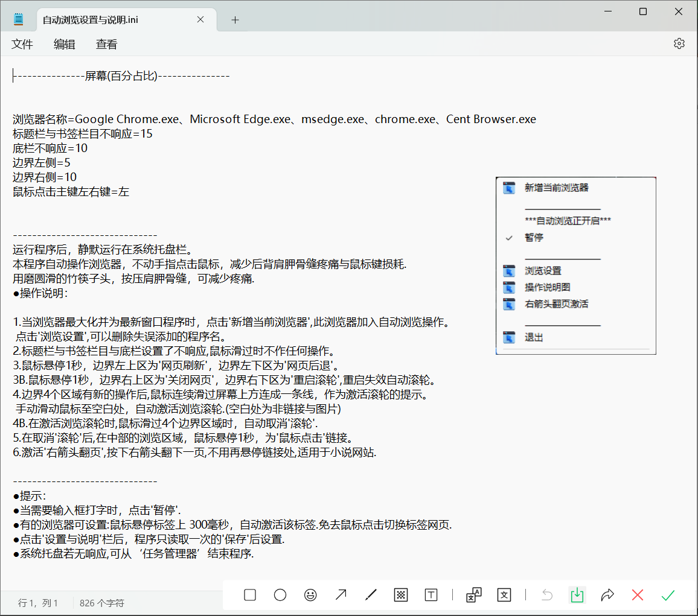Choose 新增当前浏览器 in tray menu

coord(556,188)
